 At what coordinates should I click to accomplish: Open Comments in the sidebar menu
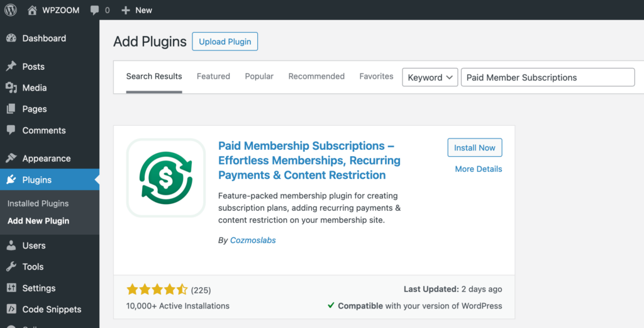pos(44,131)
